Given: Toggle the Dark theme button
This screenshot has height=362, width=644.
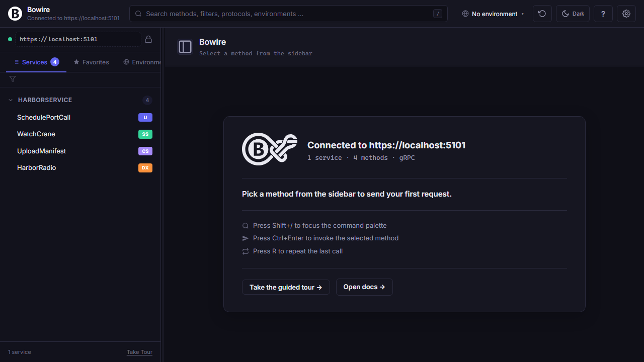Looking at the screenshot, I should [573, 14].
